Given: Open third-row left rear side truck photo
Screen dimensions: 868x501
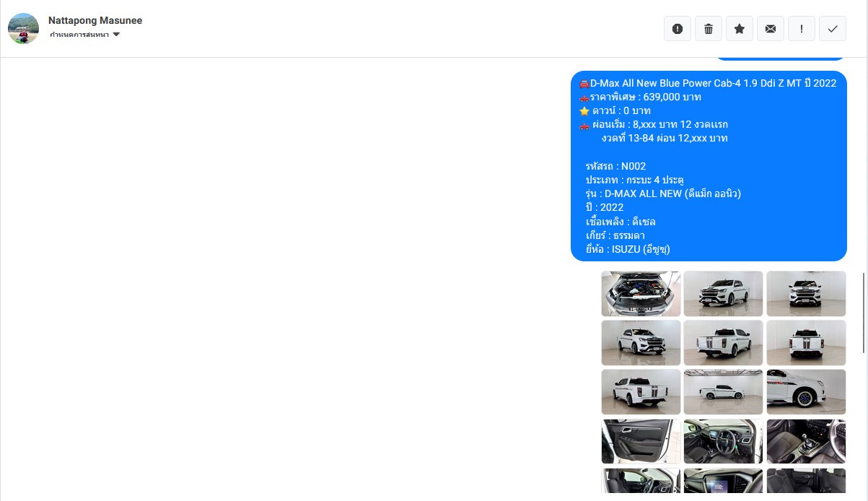Looking at the screenshot, I should pos(641,392).
